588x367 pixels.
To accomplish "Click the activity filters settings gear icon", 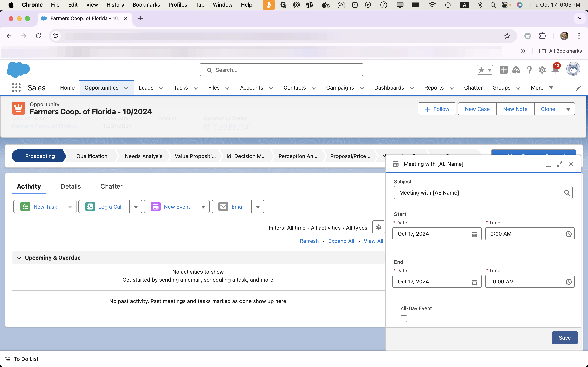I will (379, 228).
